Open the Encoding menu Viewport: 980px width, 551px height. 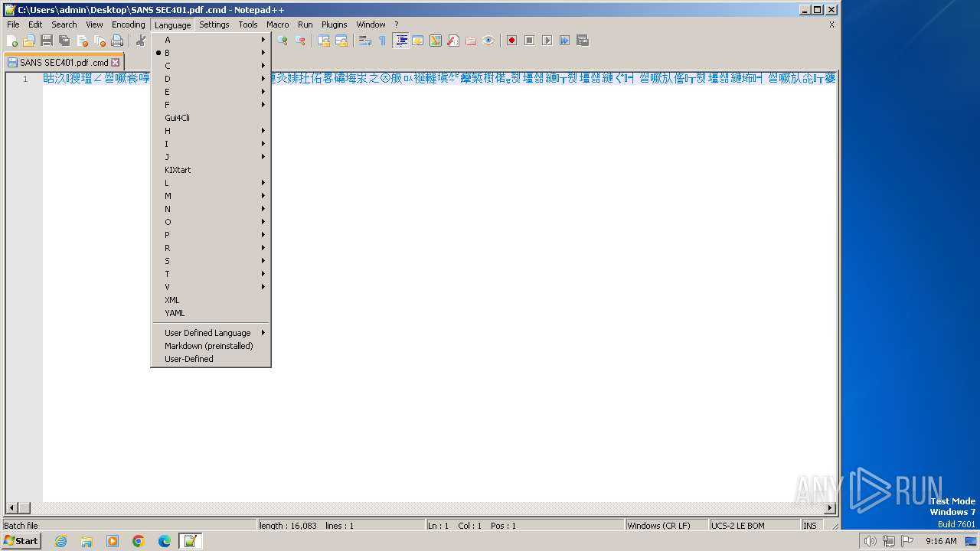[128, 24]
